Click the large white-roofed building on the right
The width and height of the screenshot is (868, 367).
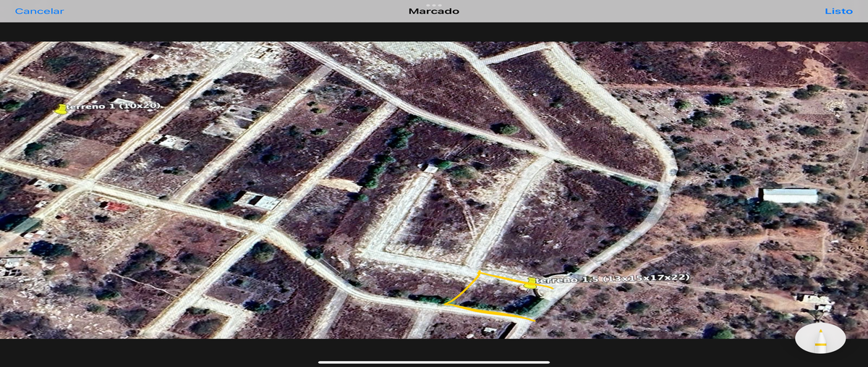(788, 195)
